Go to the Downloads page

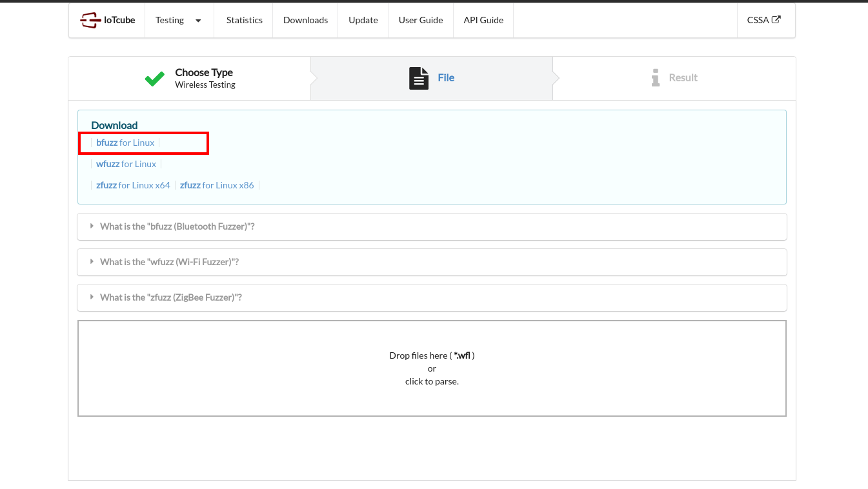(305, 20)
